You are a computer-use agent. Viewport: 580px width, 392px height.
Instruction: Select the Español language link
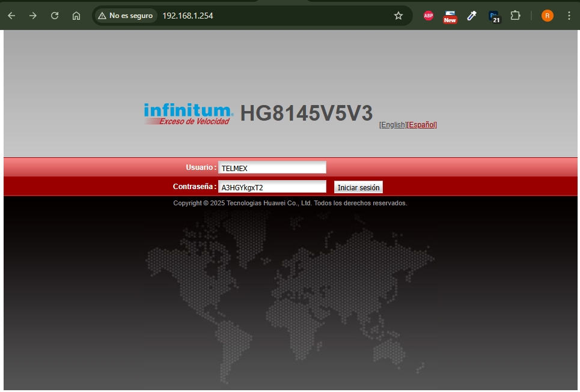(x=422, y=125)
